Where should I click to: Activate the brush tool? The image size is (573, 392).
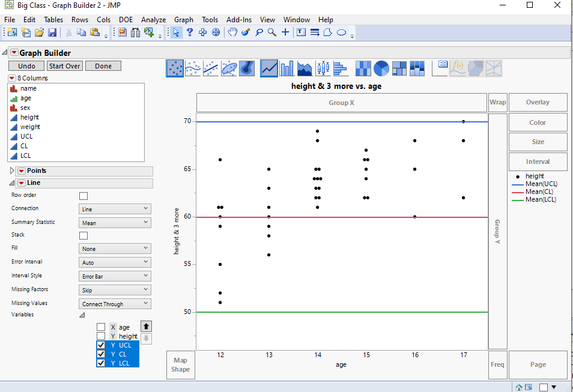246,32
